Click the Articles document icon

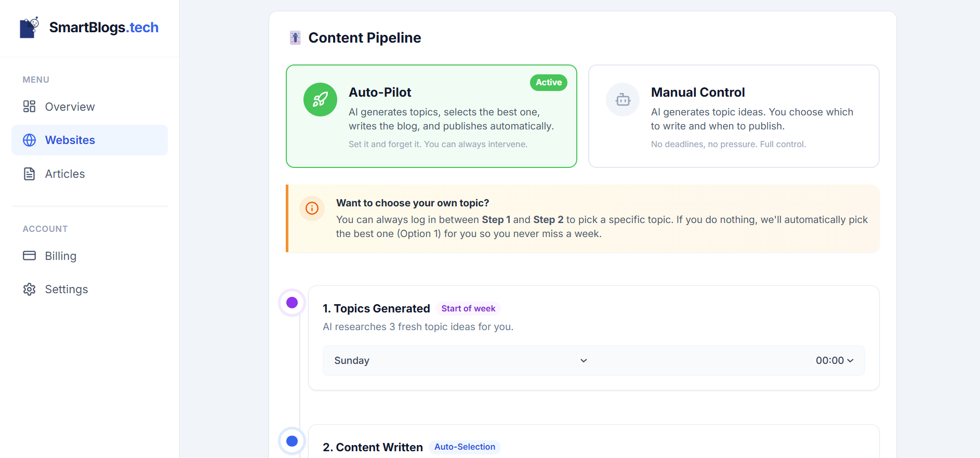(29, 174)
